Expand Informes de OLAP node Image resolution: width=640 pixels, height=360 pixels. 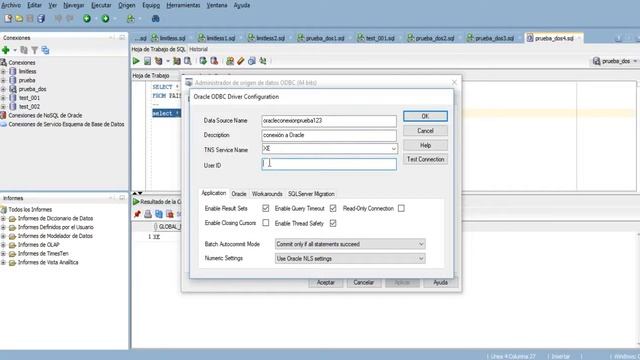(x=4, y=245)
